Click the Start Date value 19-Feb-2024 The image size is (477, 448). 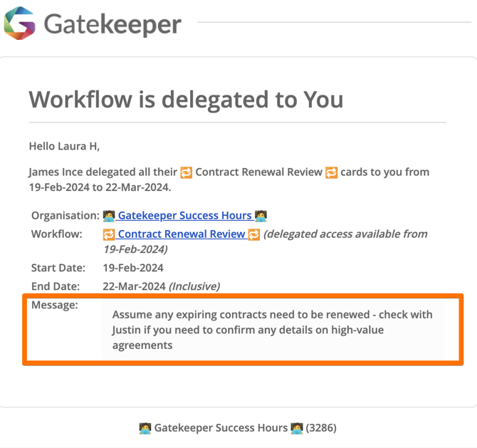coord(133,268)
